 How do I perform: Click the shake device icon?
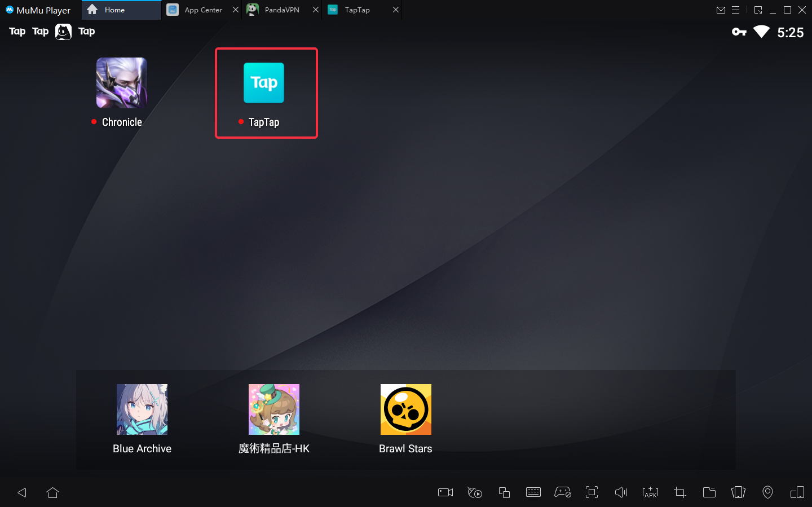(738, 492)
